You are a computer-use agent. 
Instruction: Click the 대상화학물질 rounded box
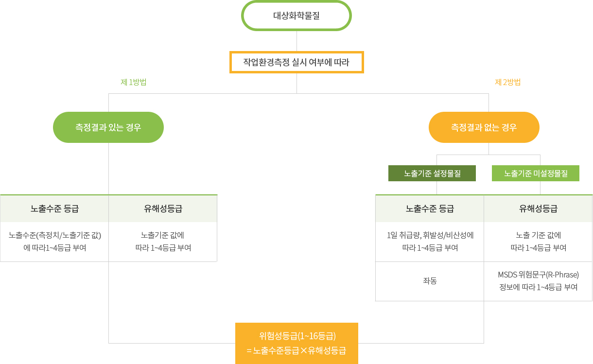tap(296, 16)
